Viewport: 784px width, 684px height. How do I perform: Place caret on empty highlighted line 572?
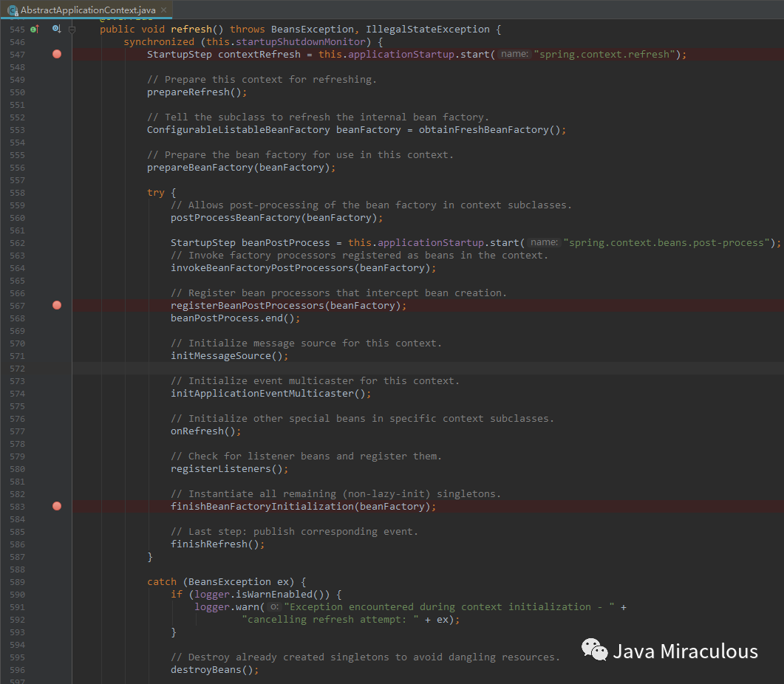click(x=428, y=369)
